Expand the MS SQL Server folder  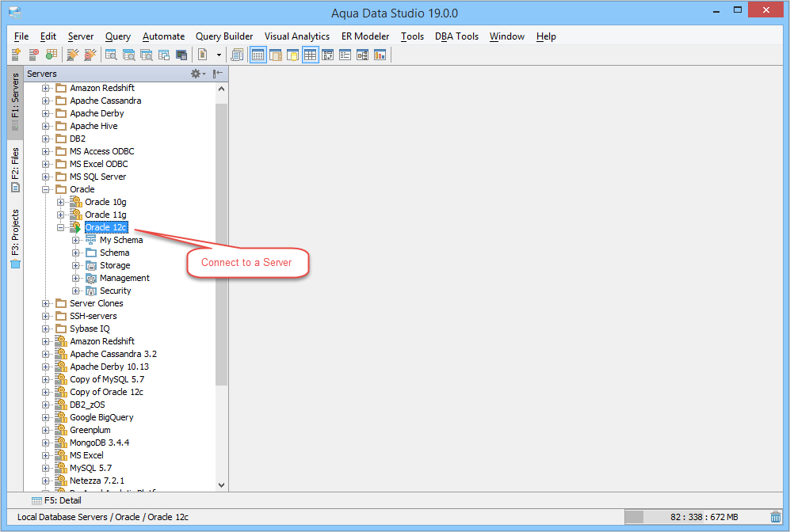coord(46,177)
